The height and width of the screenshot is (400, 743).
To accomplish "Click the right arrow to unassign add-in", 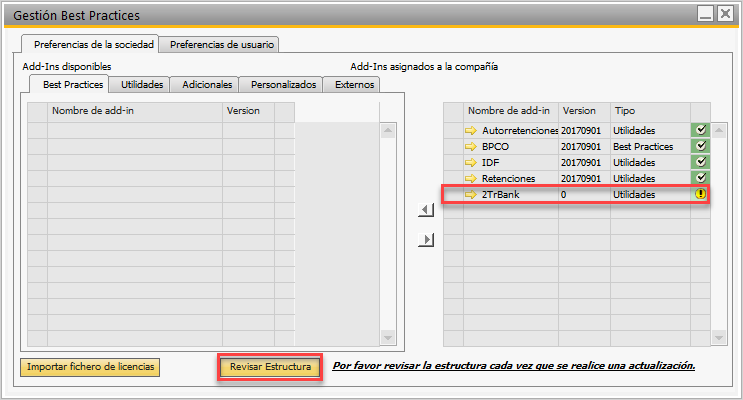I will [425, 239].
